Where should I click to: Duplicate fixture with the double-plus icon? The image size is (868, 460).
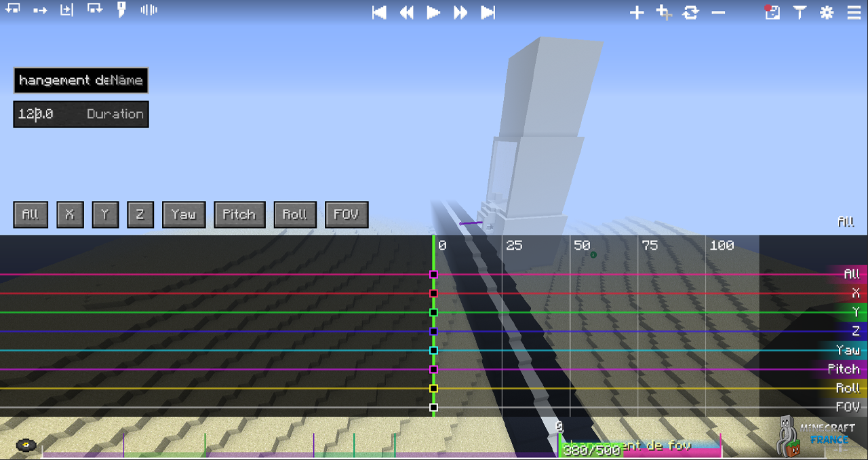[664, 12]
